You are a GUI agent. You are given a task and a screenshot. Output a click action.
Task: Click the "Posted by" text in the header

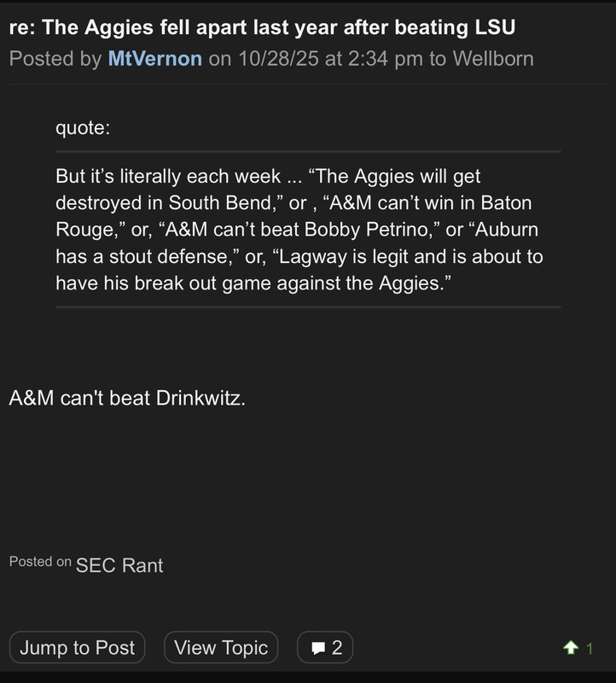point(55,59)
